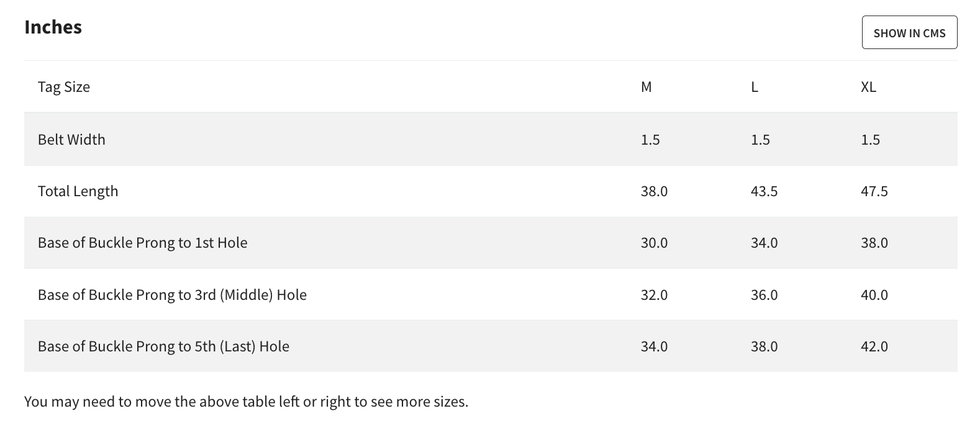Click the Total Length row label
980x447 pixels.
click(x=78, y=191)
